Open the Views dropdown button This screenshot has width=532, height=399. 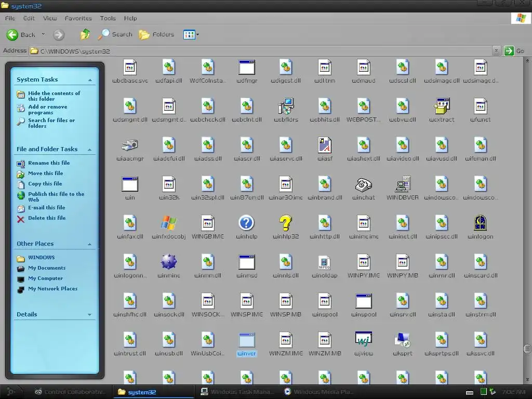[x=191, y=34]
